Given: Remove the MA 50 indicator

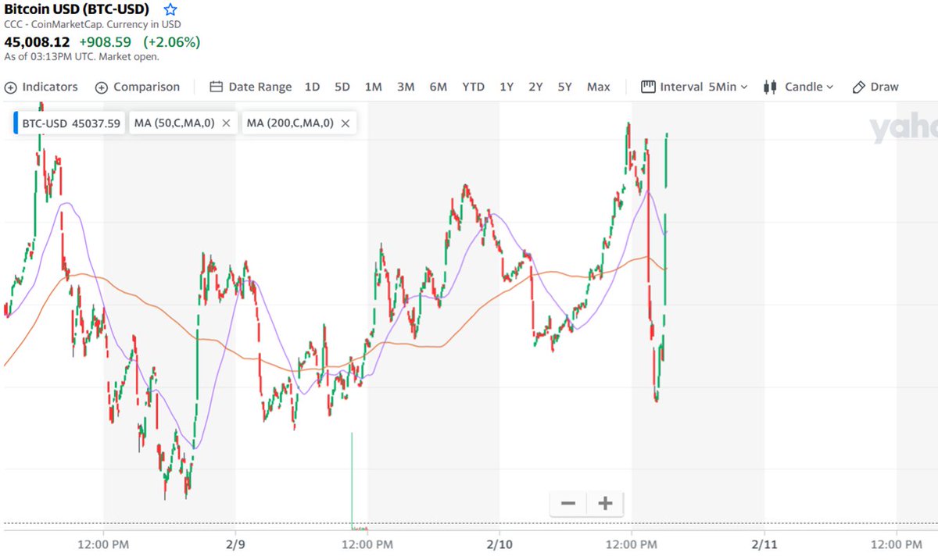Looking at the screenshot, I should 226,123.
